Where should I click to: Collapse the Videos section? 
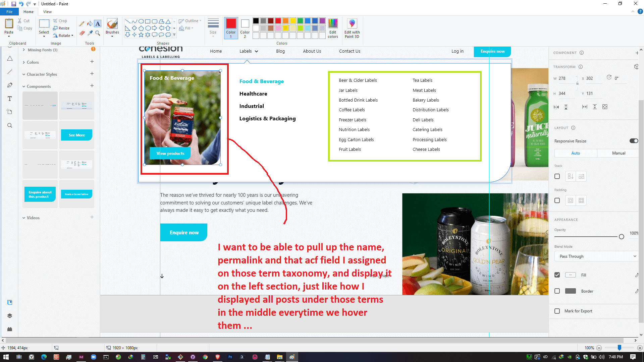(x=24, y=218)
